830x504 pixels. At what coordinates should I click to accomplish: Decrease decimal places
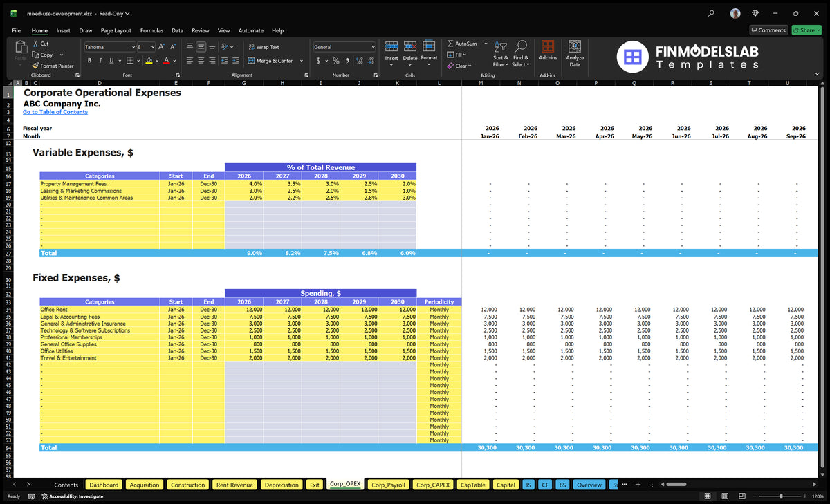pyautogui.click(x=371, y=61)
